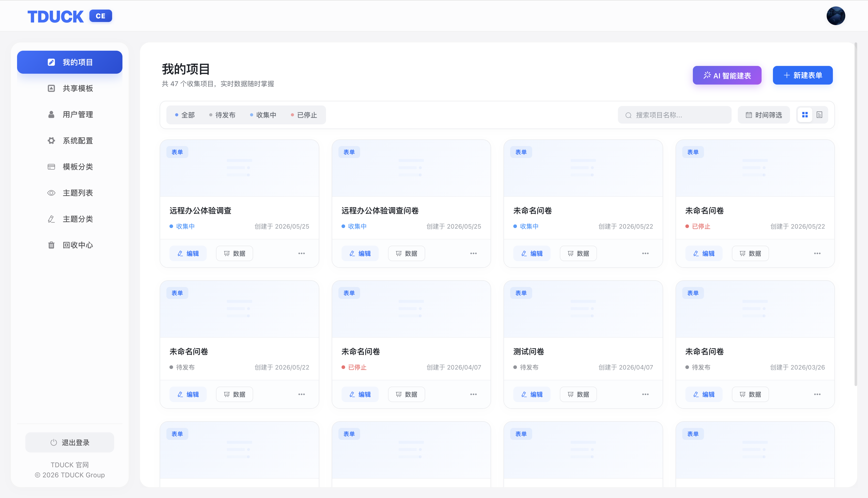Open more menu on stopped 未命名问卷 from 2026/04/07
This screenshot has width=868, height=498.
tap(473, 394)
